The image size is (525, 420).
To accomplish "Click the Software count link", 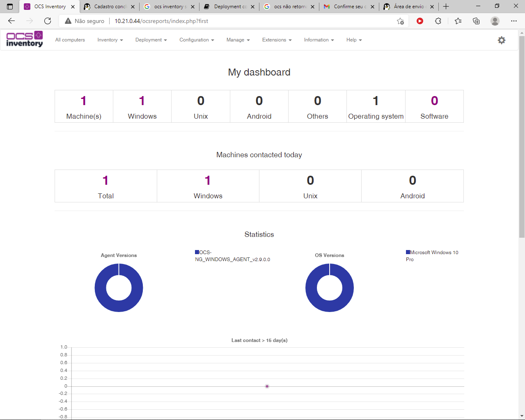I will [x=434, y=101].
